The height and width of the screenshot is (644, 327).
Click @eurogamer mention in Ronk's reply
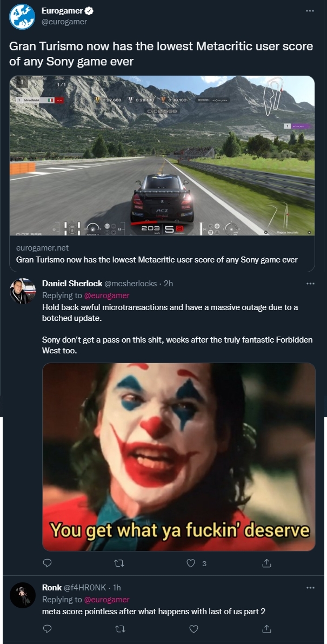point(106,600)
